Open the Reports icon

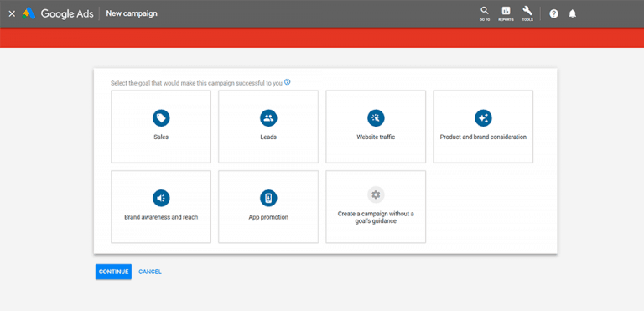(x=506, y=13)
